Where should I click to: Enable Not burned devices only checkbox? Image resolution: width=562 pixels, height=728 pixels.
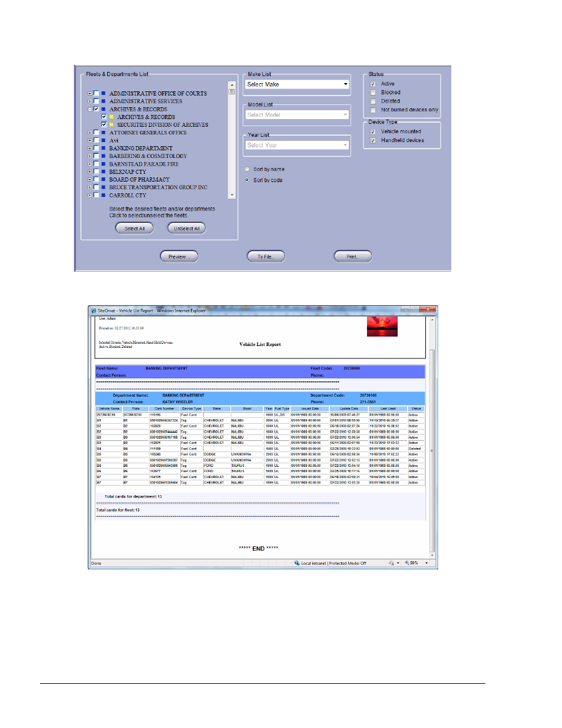[373, 110]
